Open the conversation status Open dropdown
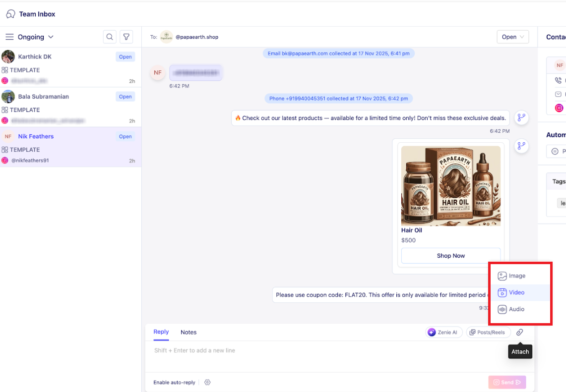566x392 pixels. coord(512,37)
